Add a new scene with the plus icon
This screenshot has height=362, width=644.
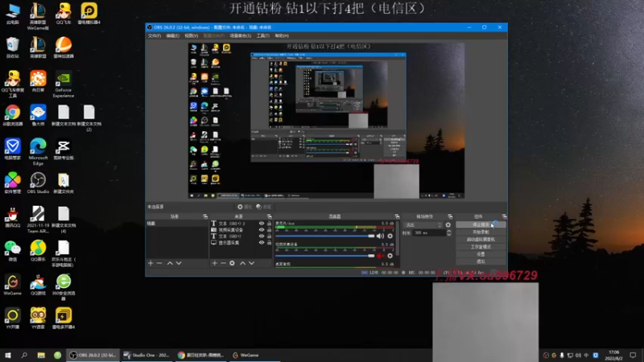(x=151, y=263)
